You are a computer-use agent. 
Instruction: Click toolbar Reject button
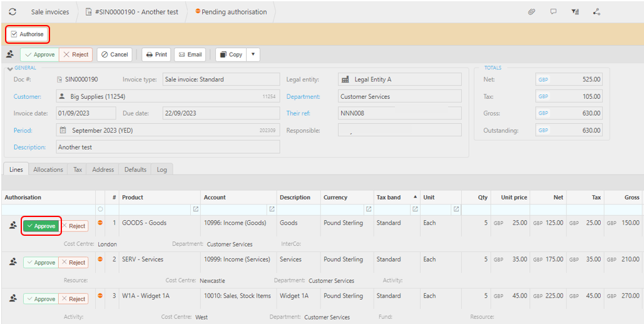(x=76, y=54)
